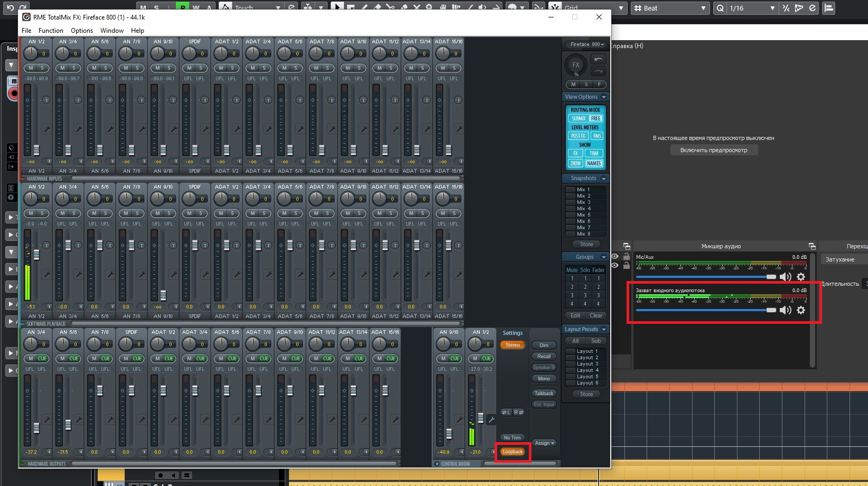Open the Window menu
Viewport: 868px width, 486px height.
point(112,31)
